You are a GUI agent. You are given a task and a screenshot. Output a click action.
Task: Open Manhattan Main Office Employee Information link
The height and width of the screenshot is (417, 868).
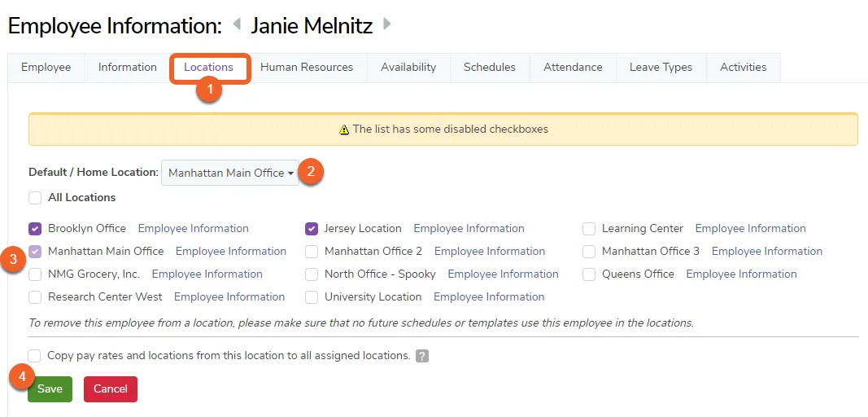coord(231,251)
